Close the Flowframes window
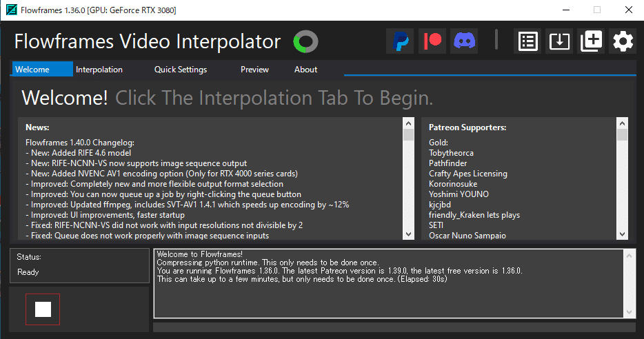Image resolution: width=644 pixels, height=339 pixels. (628, 10)
